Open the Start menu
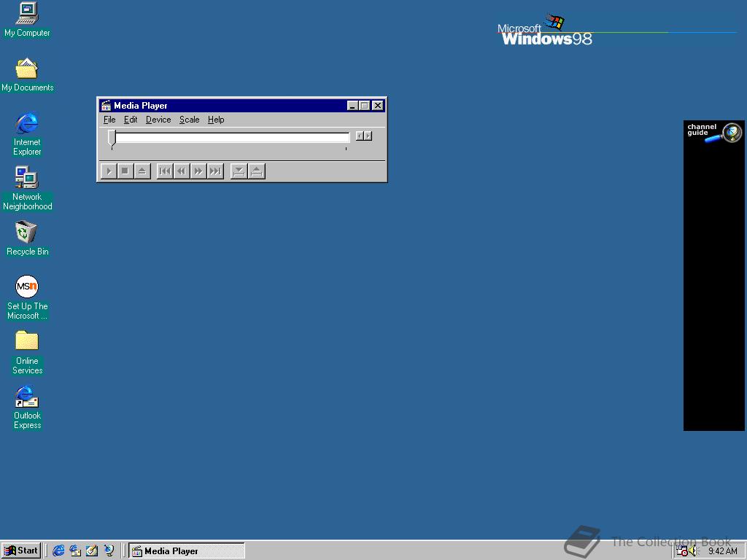Viewport: 747px width, 560px height. pos(21,551)
